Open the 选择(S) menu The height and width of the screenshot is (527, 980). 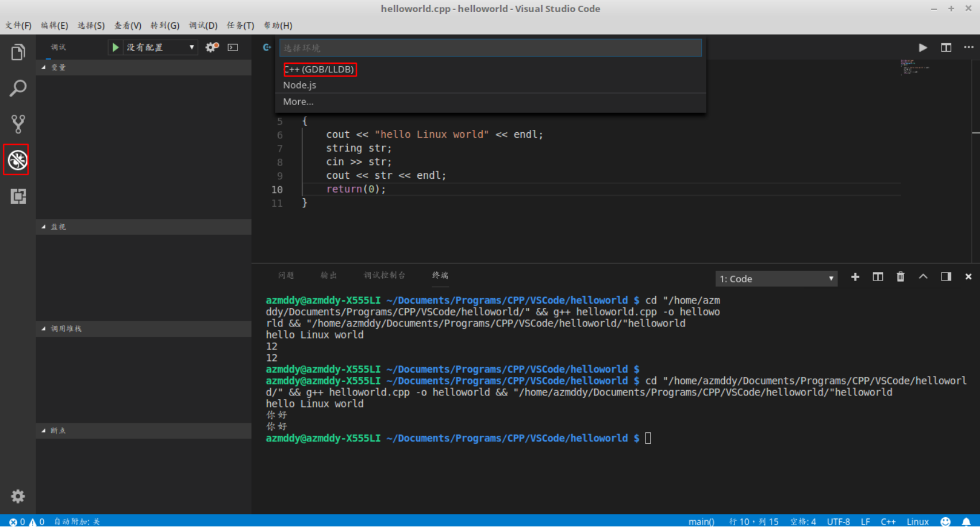91,25
